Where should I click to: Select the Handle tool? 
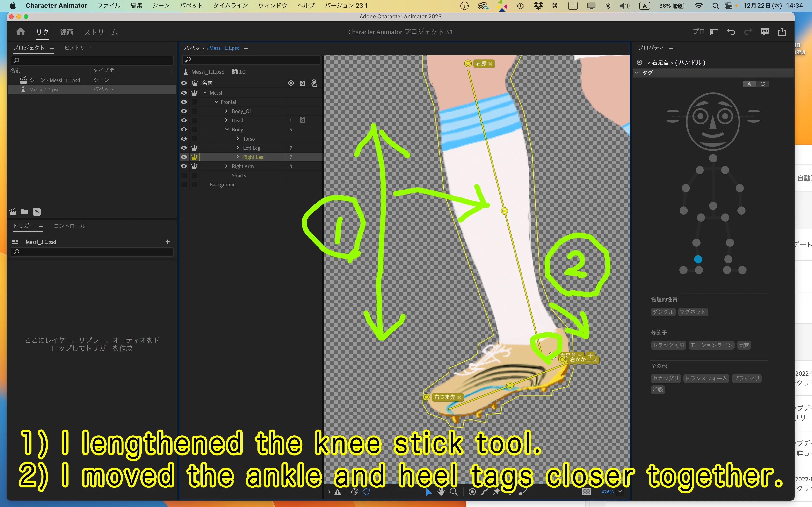tap(472, 492)
